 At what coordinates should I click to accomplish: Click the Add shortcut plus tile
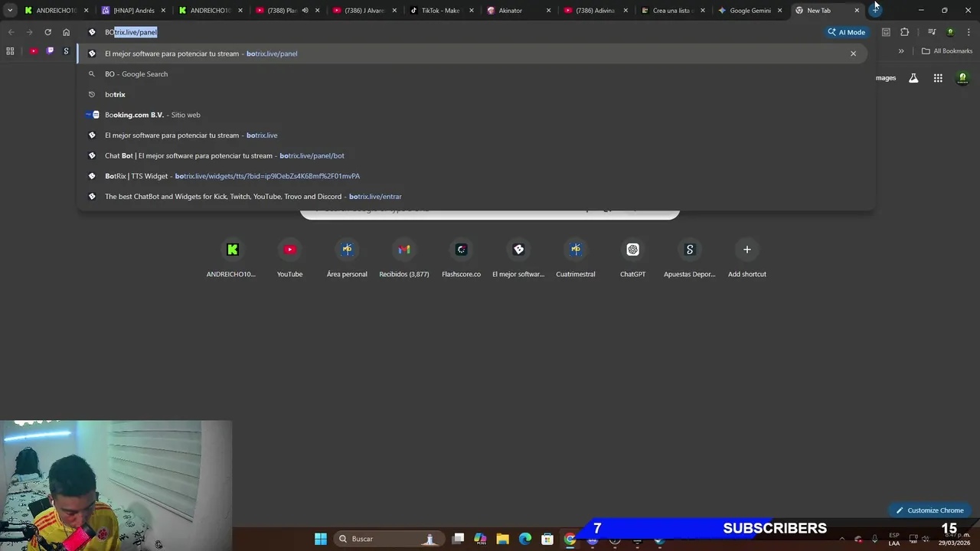[747, 259]
